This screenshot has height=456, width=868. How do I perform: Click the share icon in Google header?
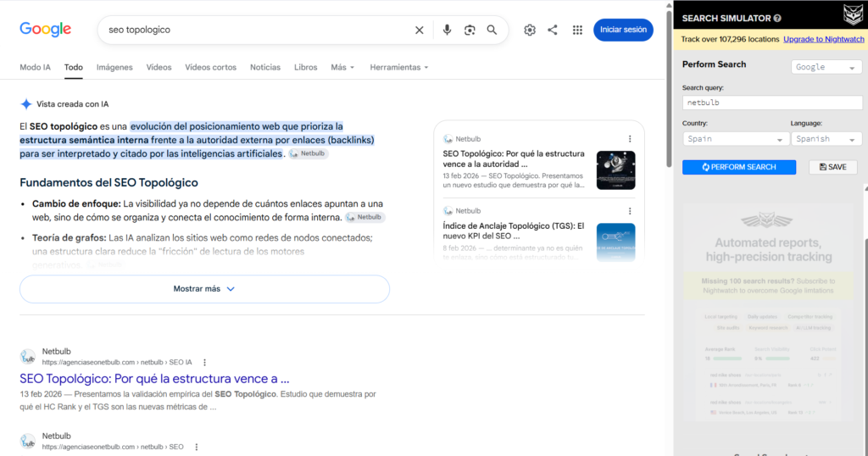click(553, 30)
